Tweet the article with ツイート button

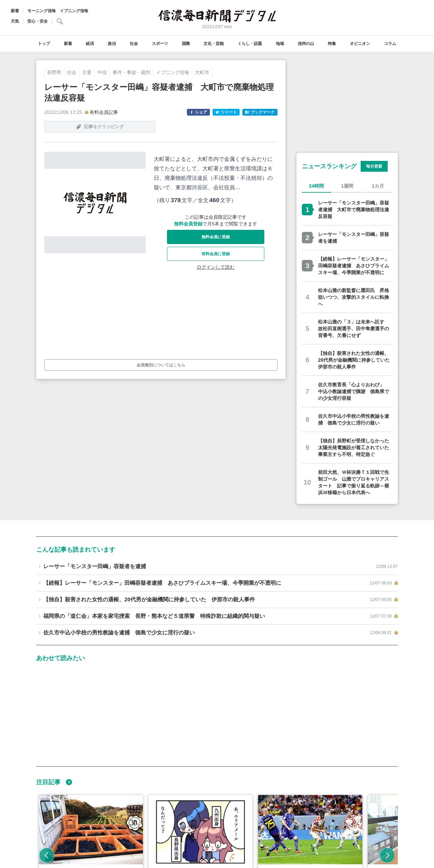[226, 112]
